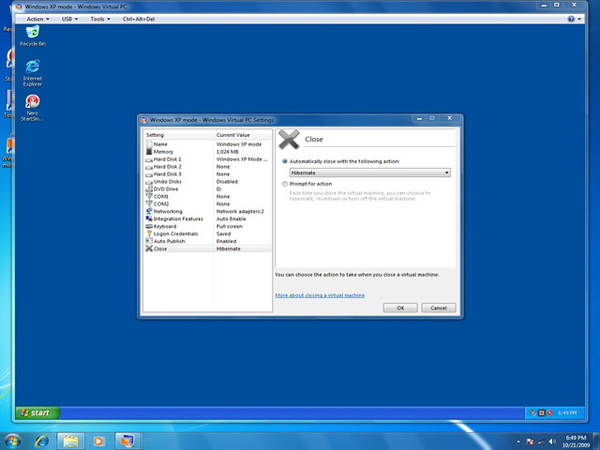The width and height of the screenshot is (600, 450).
Task: Open the USB menu
Action: (x=70, y=19)
